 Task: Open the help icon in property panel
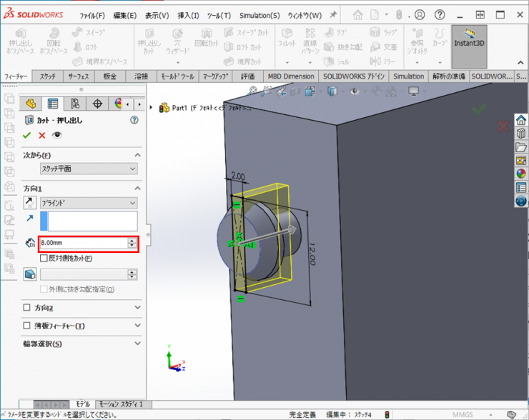pos(134,121)
